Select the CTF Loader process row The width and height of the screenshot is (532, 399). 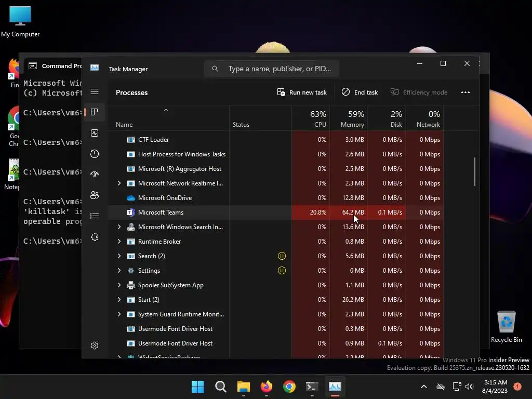point(276,139)
